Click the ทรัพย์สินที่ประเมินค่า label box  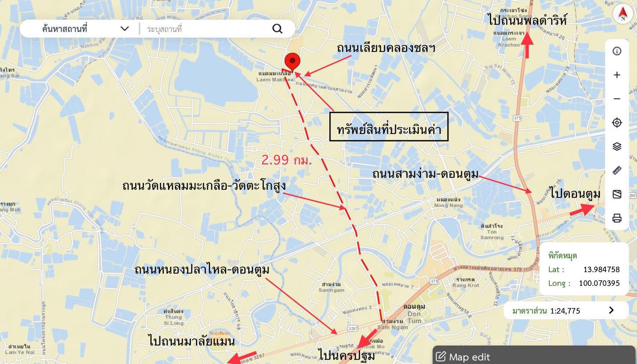[389, 127]
